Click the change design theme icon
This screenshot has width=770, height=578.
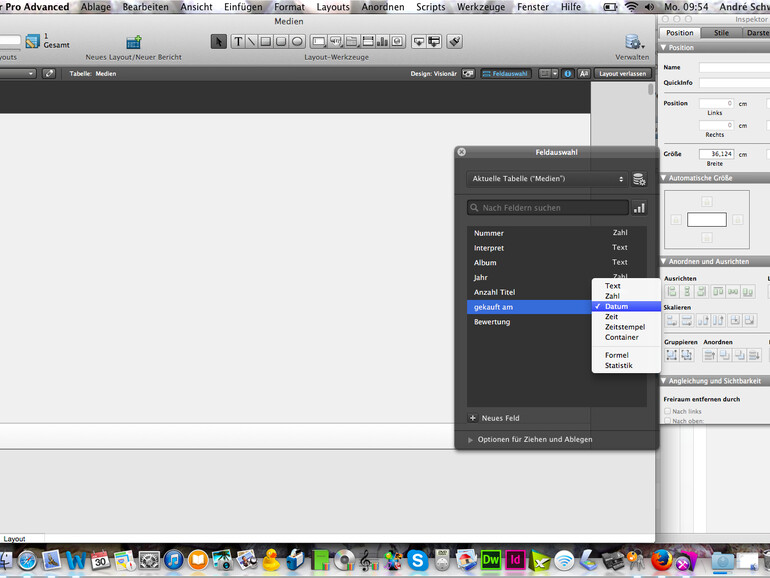(468, 74)
